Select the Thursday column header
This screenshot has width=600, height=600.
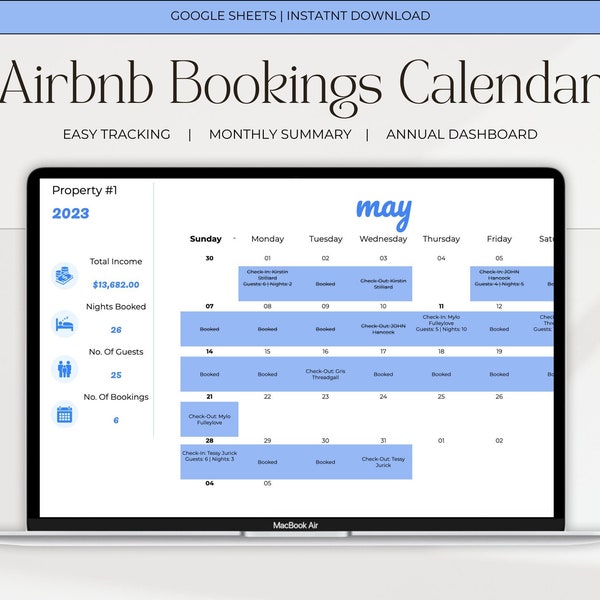441,239
